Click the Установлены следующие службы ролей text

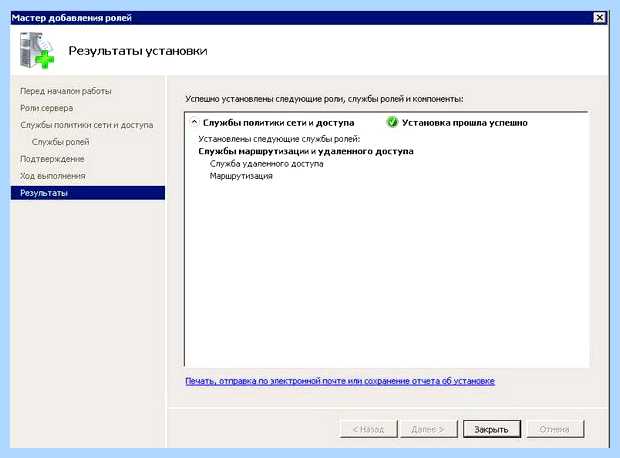pos(279,139)
